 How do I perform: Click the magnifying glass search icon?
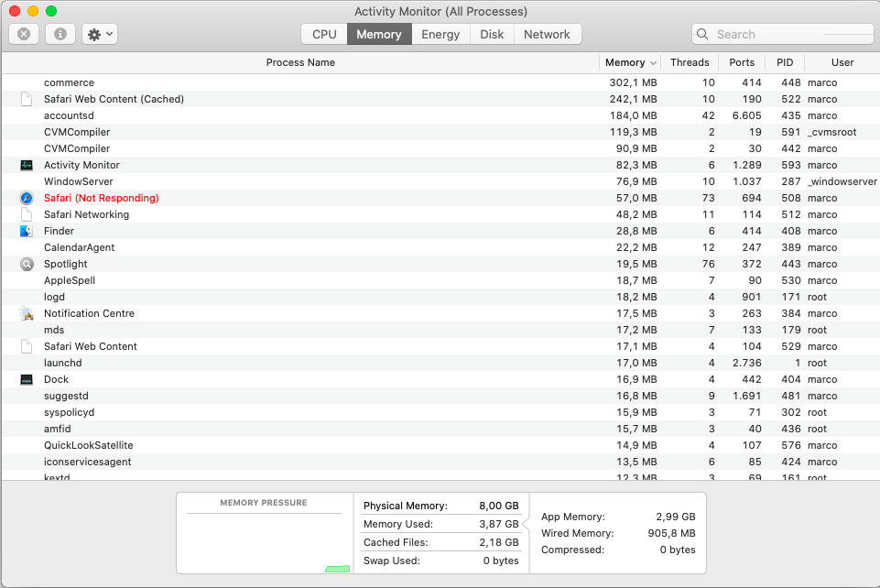pyautogui.click(x=702, y=34)
